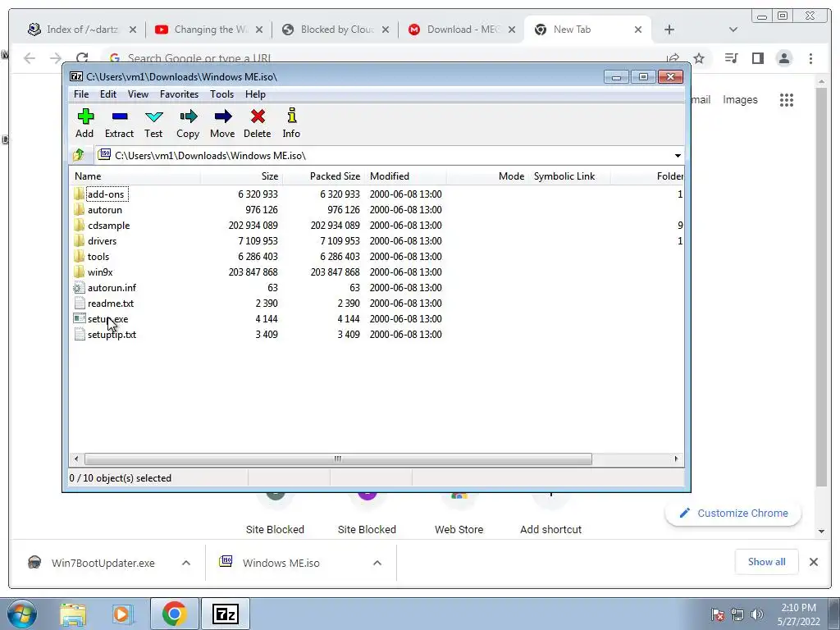Click the Symbolic Link column header
Viewport: 840px width, 630px height.
pos(570,176)
